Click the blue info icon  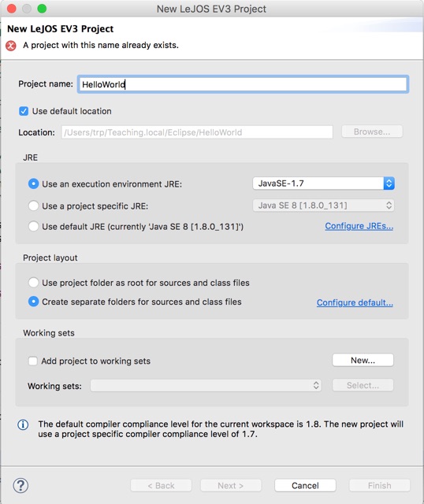[23, 424]
